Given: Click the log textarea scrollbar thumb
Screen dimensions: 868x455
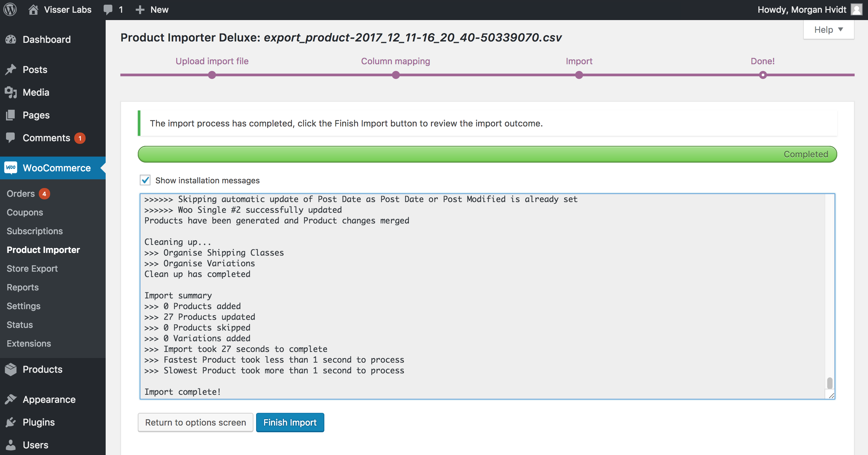Looking at the screenshot, I should (x=830, y=383).
